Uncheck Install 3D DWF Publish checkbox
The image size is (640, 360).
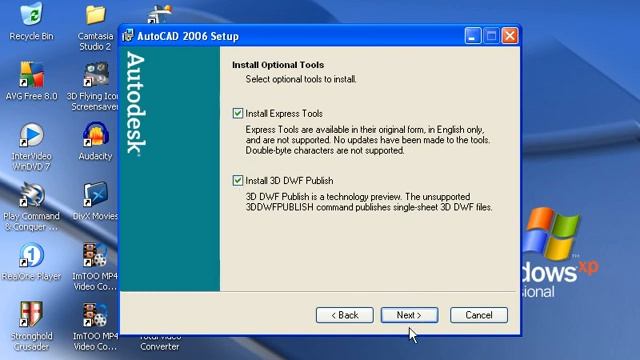(238, 180)
